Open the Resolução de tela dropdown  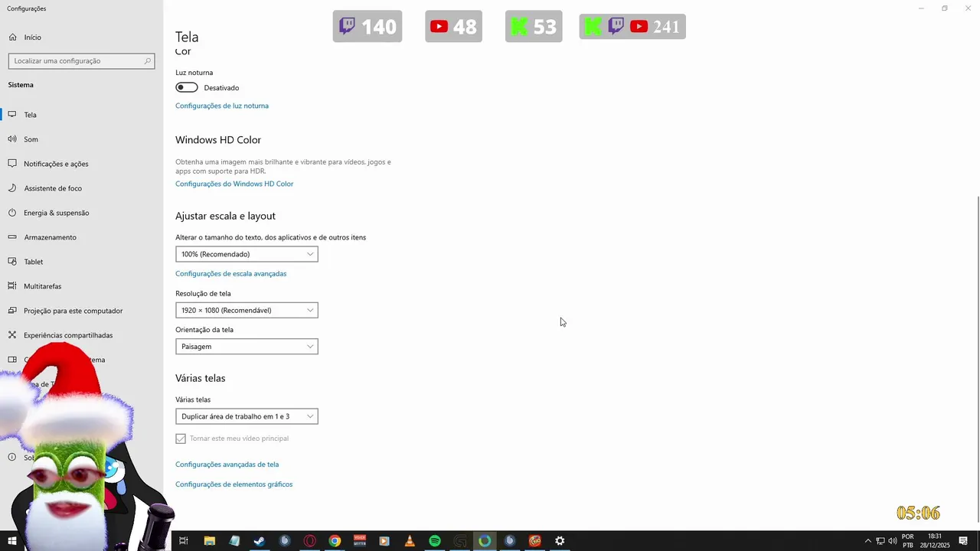coord(247,310)
